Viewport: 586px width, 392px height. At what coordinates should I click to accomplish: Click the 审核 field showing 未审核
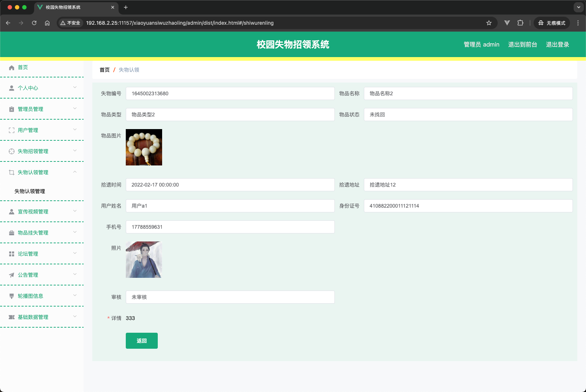coord(230,297)
